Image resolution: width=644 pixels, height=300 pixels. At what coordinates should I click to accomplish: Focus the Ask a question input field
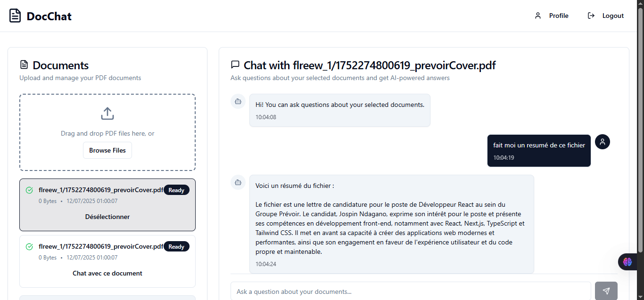(x=410, y=292)
